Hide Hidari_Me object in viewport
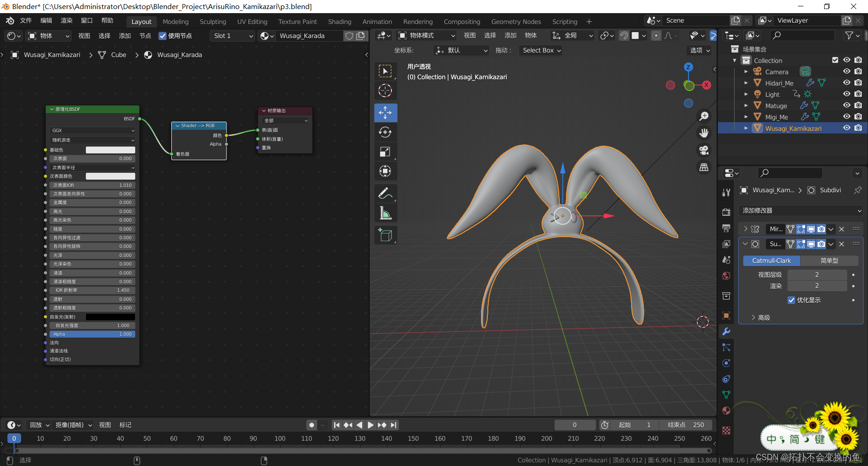 point(847,83)
